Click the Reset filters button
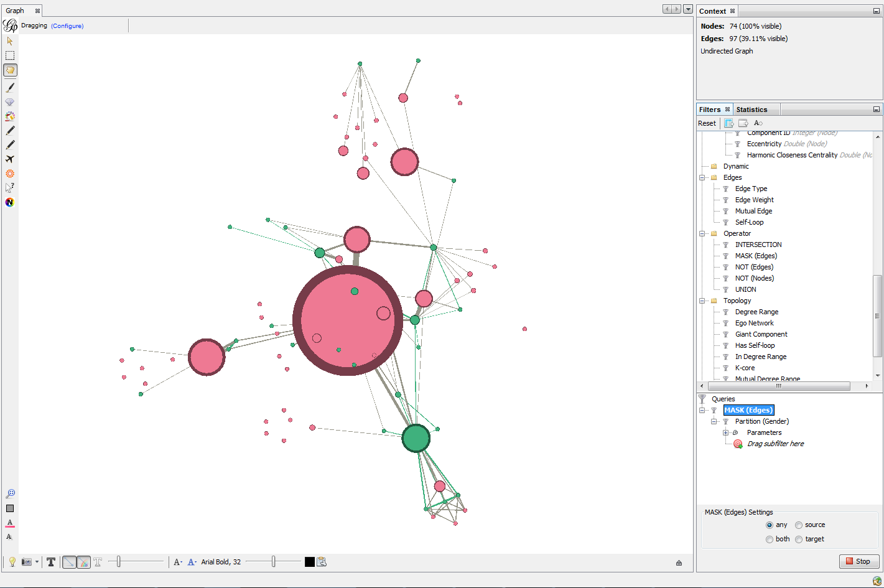The width and height of the screenshot is (884, 588). click(707, 123)
